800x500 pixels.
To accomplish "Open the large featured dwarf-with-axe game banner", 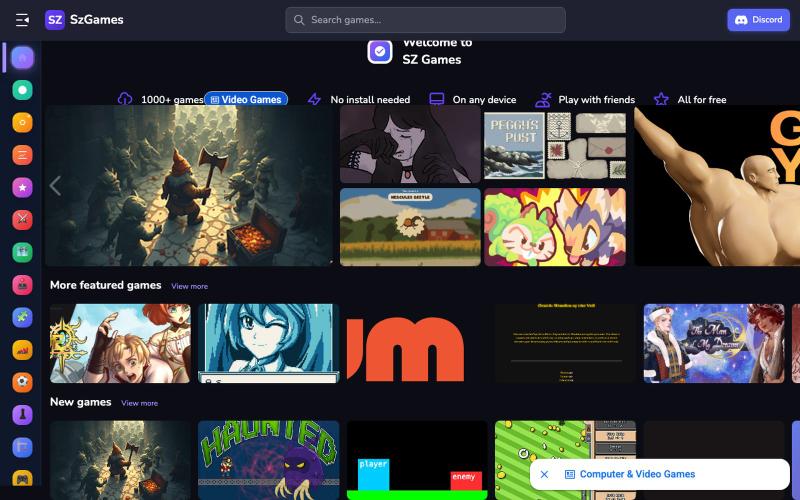I will tap(189, 186).
